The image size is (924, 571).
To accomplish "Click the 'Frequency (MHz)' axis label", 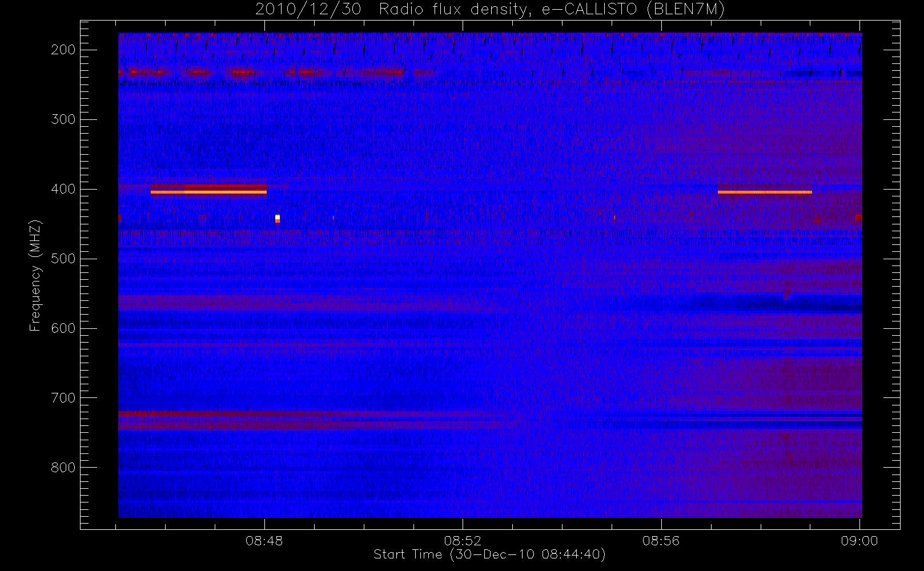I will tap(35, 275).
